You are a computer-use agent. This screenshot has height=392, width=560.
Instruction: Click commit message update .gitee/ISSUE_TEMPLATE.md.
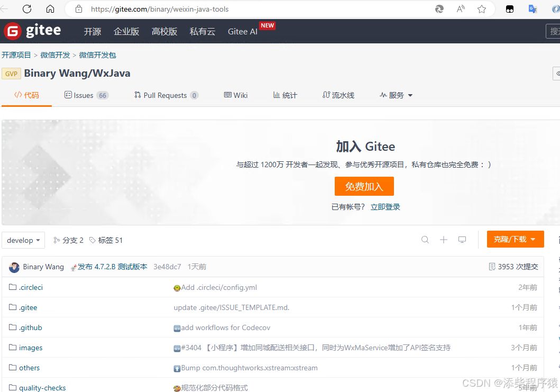tap(232, 308)
